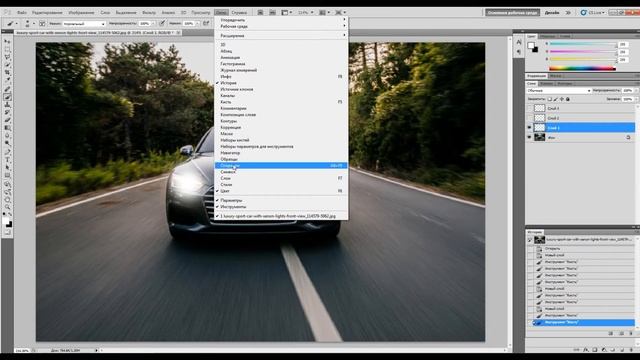This screenshot has height=360, width=640.
Task: Select the Crop tool
Action: [x=7, y=73]
